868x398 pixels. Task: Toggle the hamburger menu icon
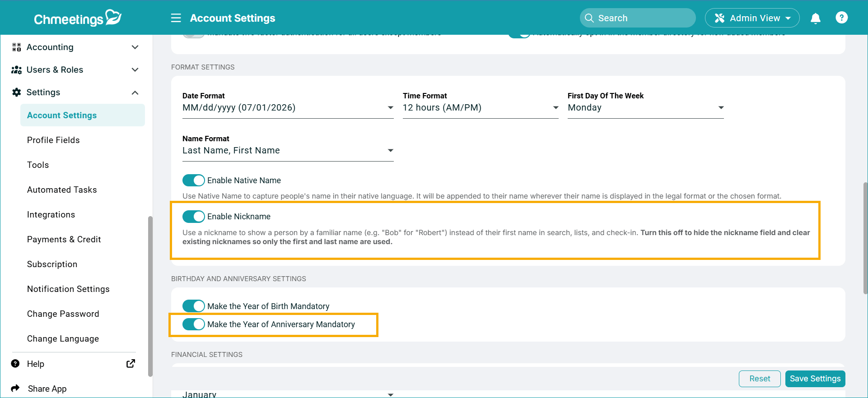[x=176, y=18]
